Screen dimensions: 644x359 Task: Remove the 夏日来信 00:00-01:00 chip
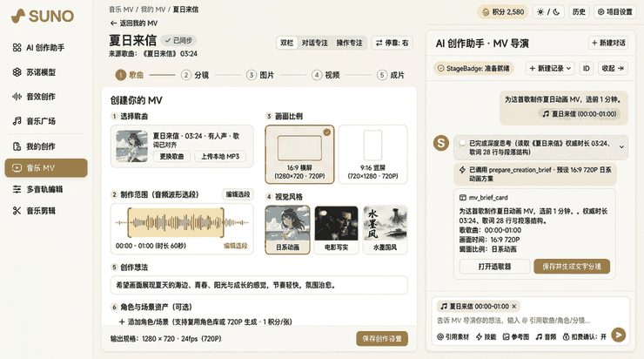point(513,307)
